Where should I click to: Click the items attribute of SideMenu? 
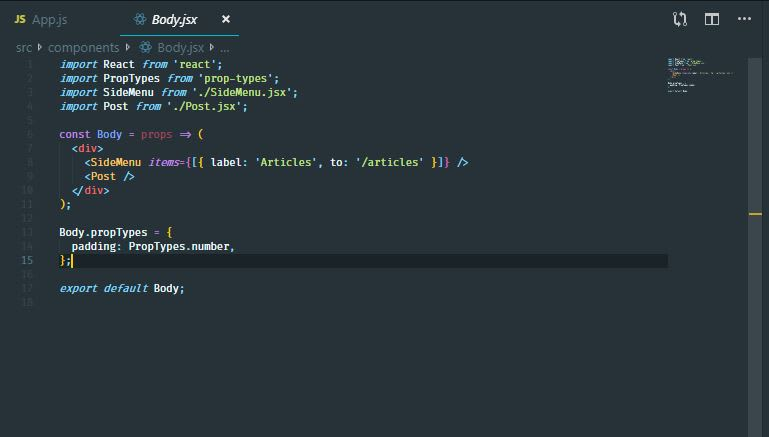[163, 162]
